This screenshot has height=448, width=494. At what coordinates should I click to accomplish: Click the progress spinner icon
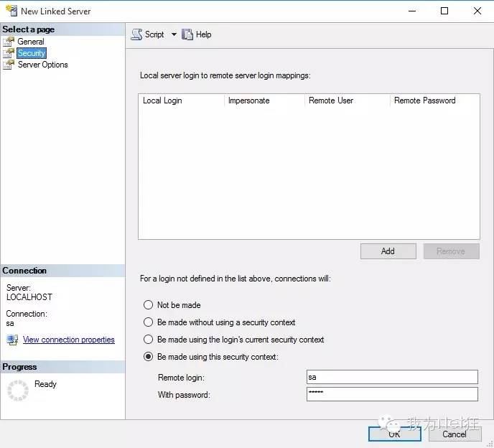[x=18, y=391]
